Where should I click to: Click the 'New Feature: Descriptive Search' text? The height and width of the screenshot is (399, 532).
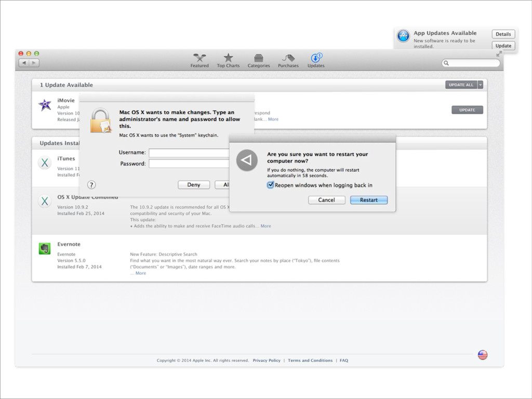164,254
